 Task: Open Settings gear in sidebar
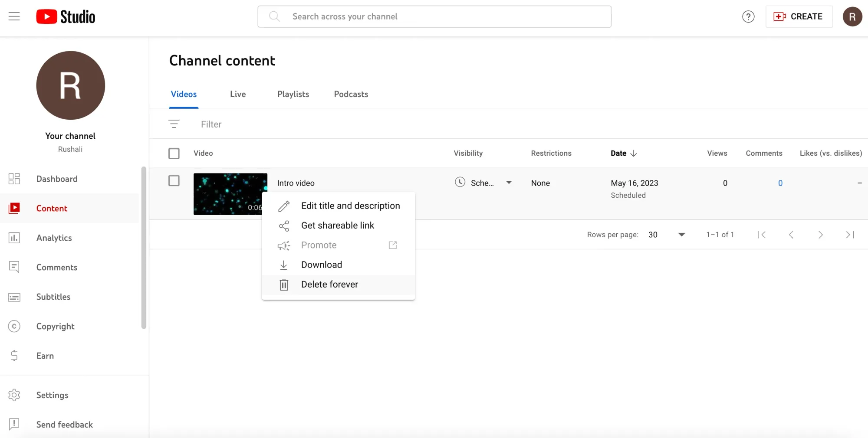[14, 395]
